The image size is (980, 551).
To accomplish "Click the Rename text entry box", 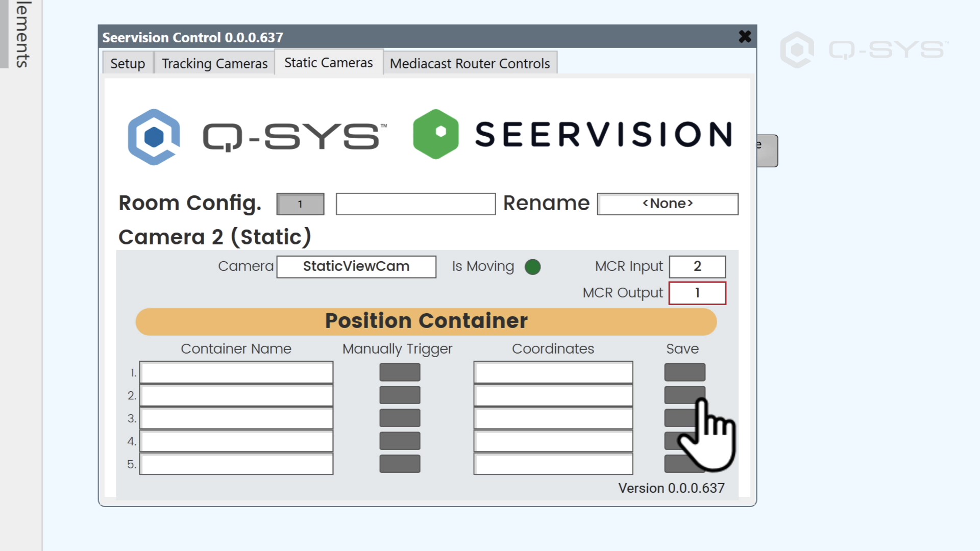I will 415,204.
